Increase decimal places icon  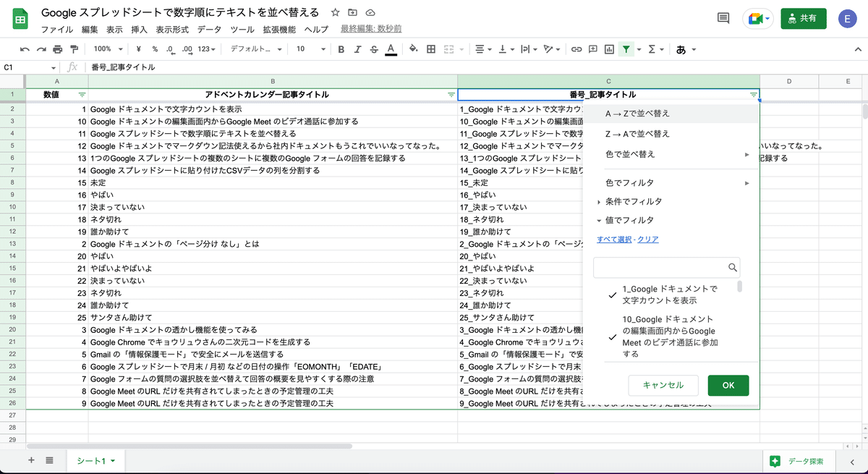pyautogui.click(x=187, y=49)
